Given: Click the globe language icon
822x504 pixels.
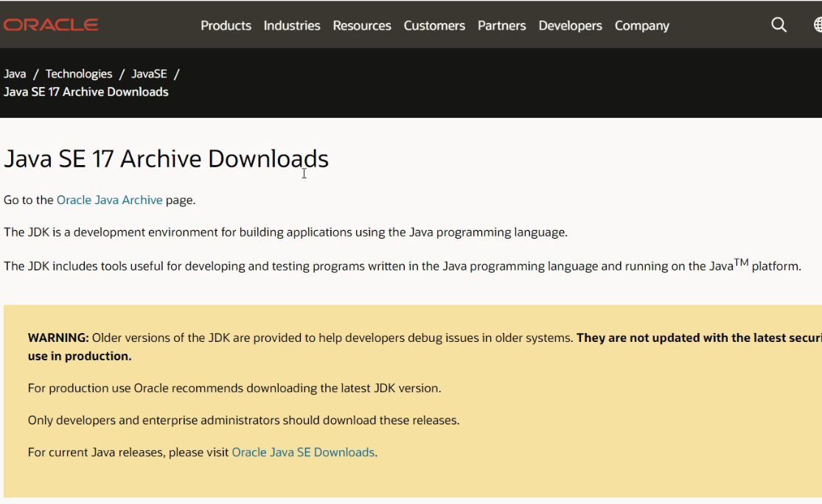Looking at the screenshot, I should [x=818, y=24].
